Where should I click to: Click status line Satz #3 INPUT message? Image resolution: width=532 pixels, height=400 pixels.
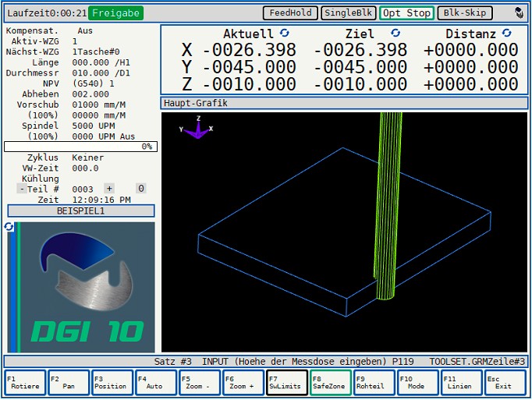pyautogui.click(x=284, y=361)
